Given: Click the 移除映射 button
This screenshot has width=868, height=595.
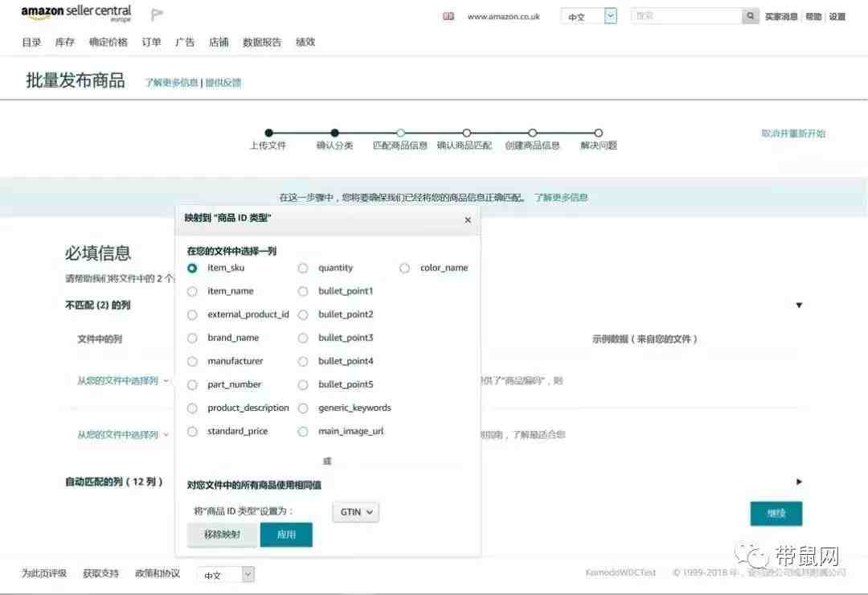Looking at the screenshot, I should click(x=223, y=535).
